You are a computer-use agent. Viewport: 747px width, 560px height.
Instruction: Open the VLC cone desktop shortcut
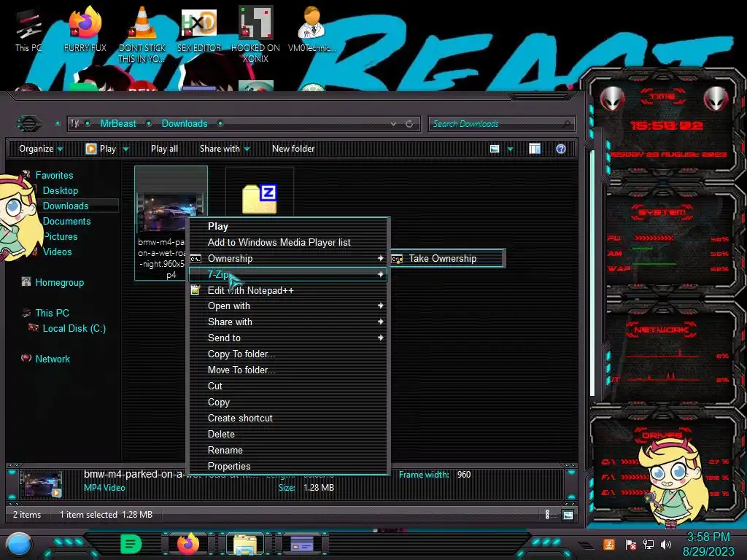[x=142, y=34]
